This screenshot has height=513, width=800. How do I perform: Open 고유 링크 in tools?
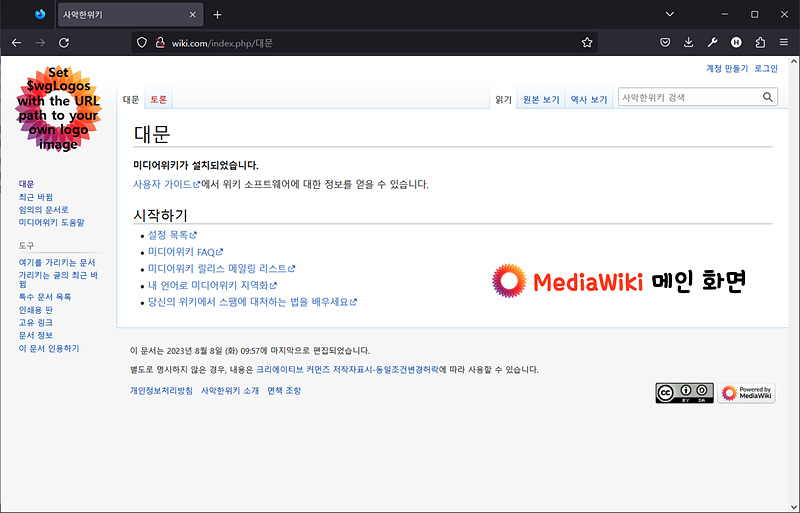click(36, 323)
